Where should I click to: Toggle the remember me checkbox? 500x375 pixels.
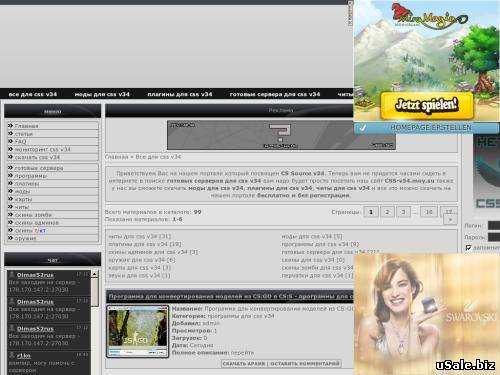(x=468, y=248)
